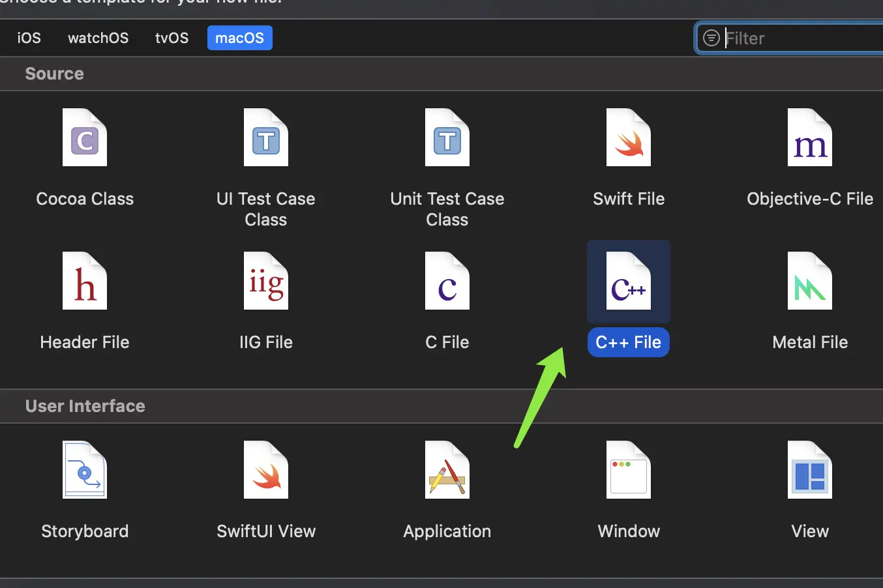Click the "Metal File" label

(810, 342)
